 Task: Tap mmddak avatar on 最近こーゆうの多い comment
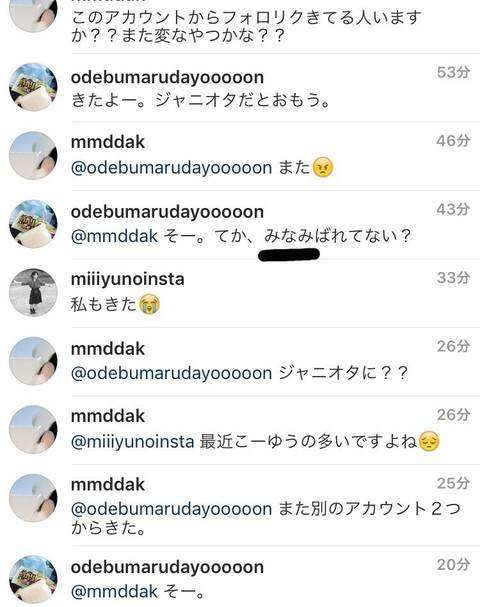[x=33, y=430]
